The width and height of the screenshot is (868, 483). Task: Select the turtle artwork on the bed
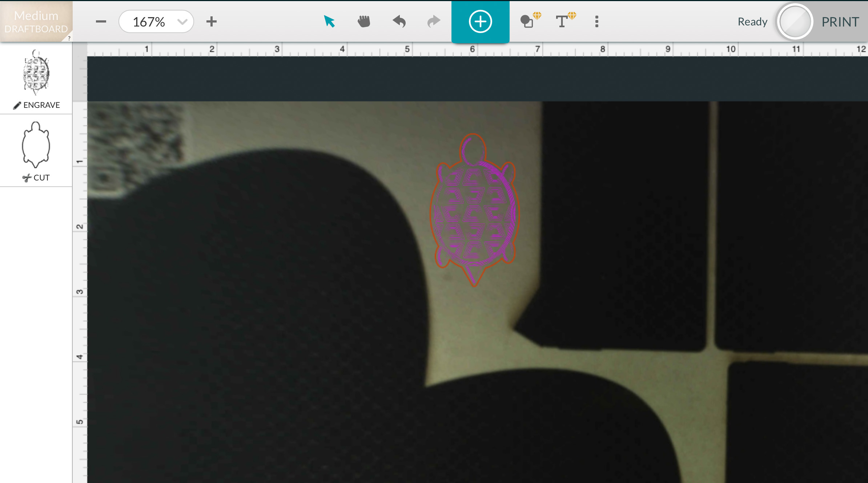[x=474, y=211]
